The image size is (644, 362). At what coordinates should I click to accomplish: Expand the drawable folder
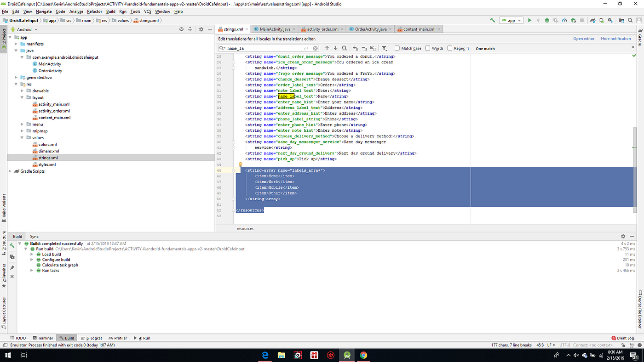click(x=23, y=91)
